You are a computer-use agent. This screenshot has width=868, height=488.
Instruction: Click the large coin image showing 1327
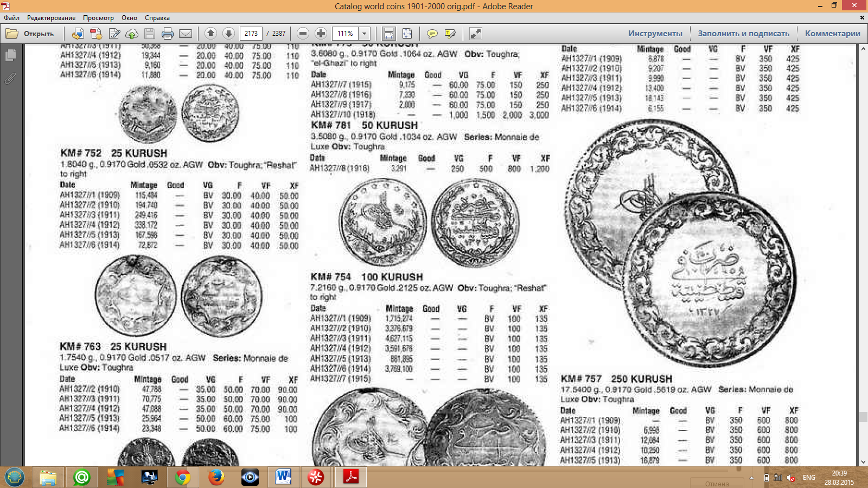click(x=710, y=280)
